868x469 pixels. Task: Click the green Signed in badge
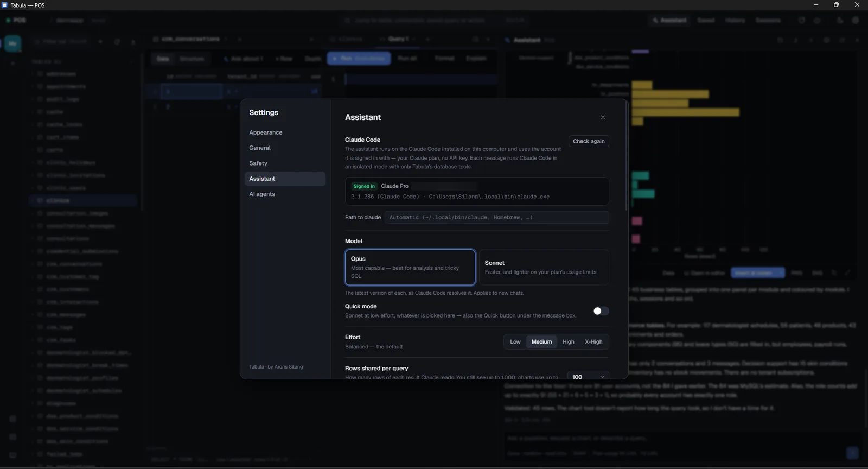[364, 186]
